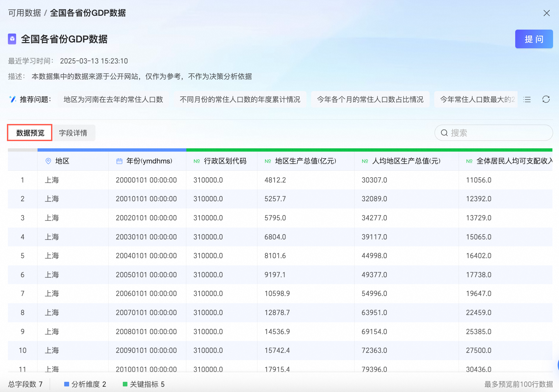
Task: Click the blue 分析维度 legend swatch
Action: tap(67, 384)
